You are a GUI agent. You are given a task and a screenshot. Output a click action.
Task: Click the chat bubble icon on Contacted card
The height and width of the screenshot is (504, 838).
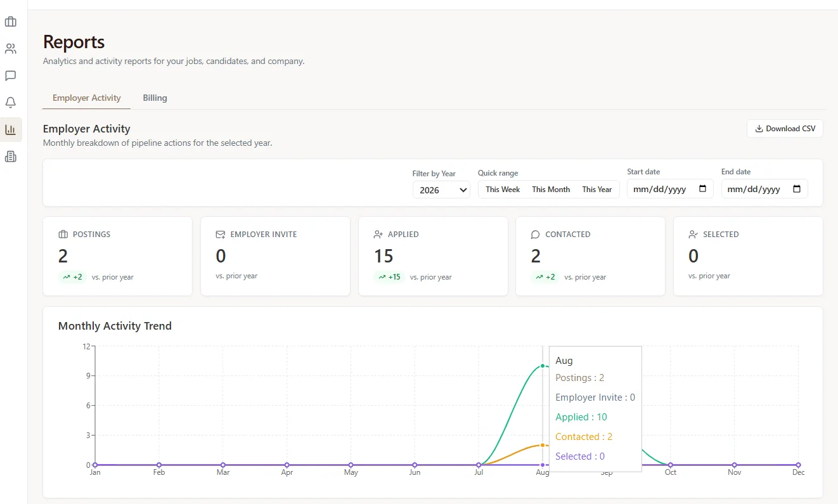tap(536, 235)
